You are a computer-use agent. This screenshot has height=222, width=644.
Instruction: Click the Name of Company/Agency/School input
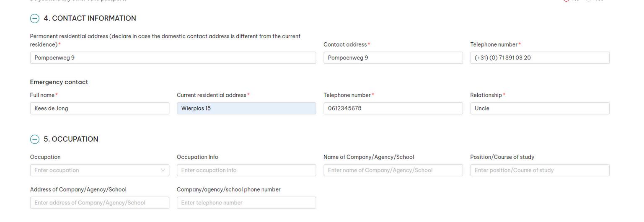pos(393,170)
